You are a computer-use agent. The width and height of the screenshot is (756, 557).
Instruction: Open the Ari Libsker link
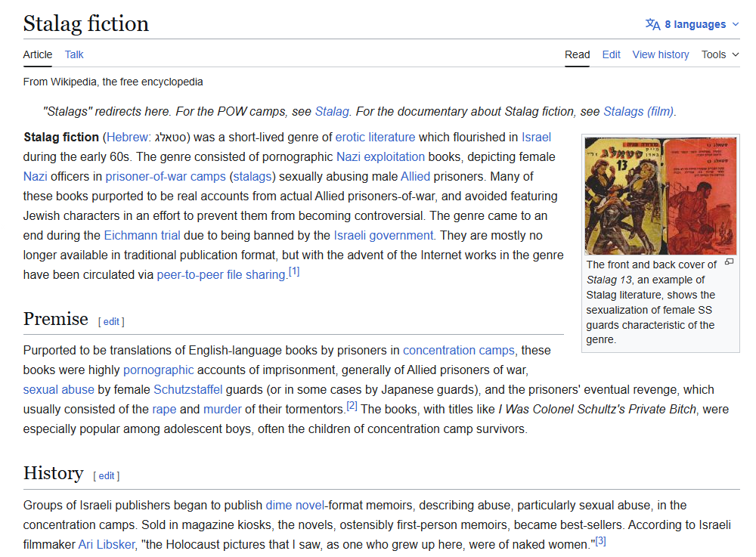pyautogui.click(x=107, y=545)
